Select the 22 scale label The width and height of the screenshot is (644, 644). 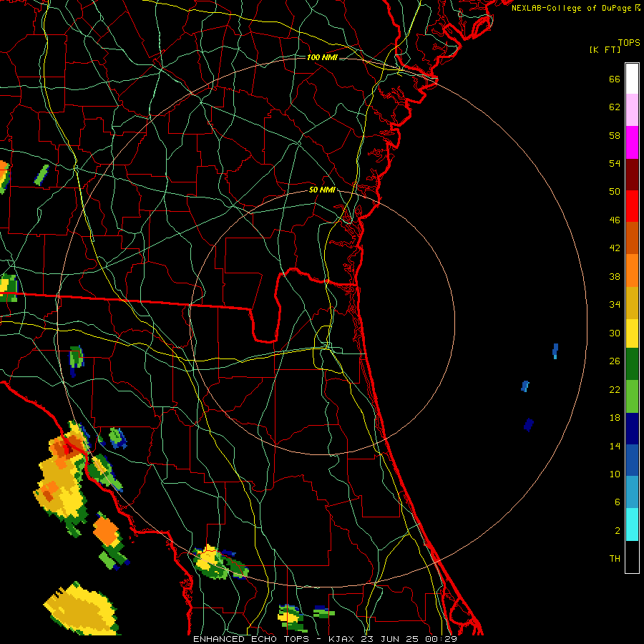(x=615, y=389)
